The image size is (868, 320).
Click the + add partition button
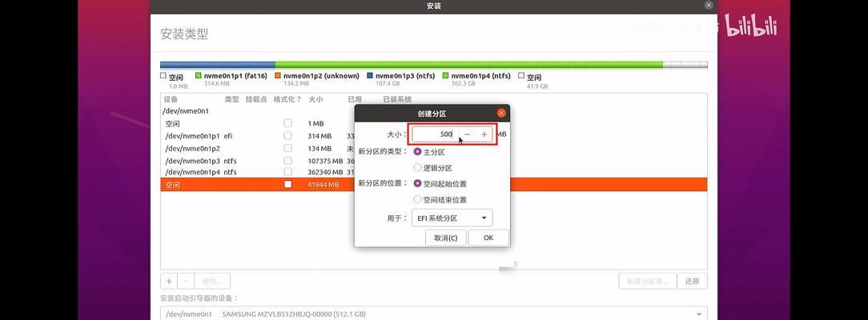[169, 281]
